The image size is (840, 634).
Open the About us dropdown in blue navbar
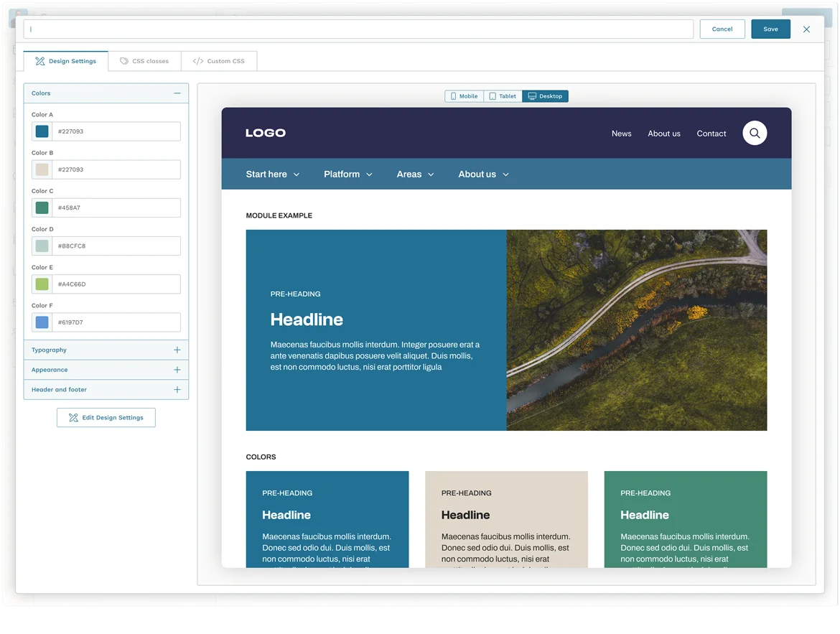pyautogui.click(x=483, y=174)
